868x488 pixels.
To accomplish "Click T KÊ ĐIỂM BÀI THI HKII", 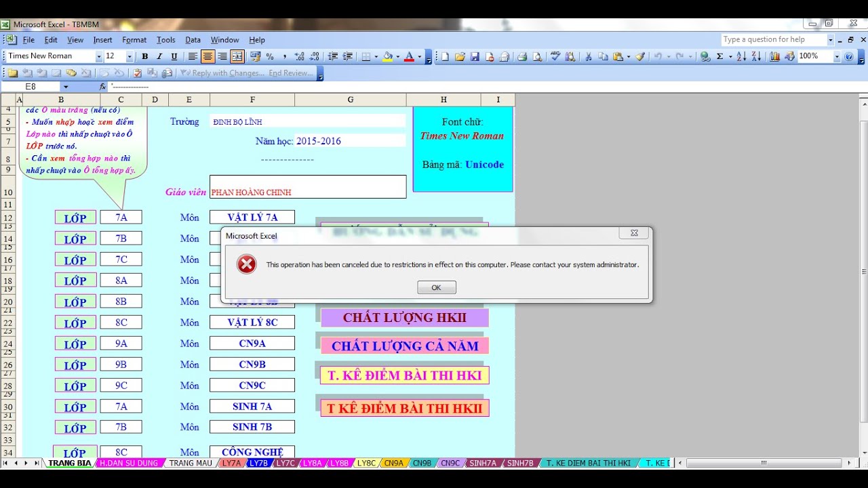I will pyautogui.click(x=405, y=408).
